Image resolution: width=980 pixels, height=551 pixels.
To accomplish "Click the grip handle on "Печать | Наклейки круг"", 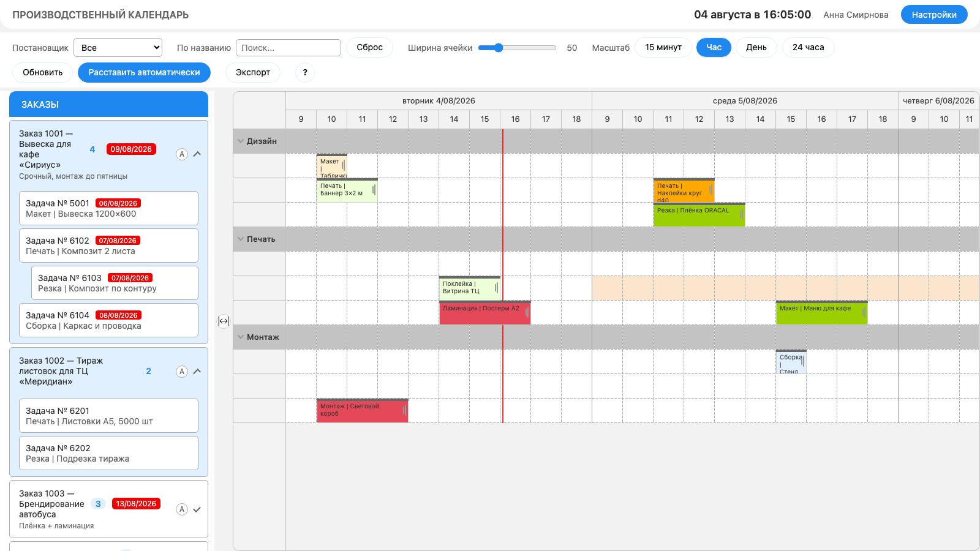I will (710, 190).
